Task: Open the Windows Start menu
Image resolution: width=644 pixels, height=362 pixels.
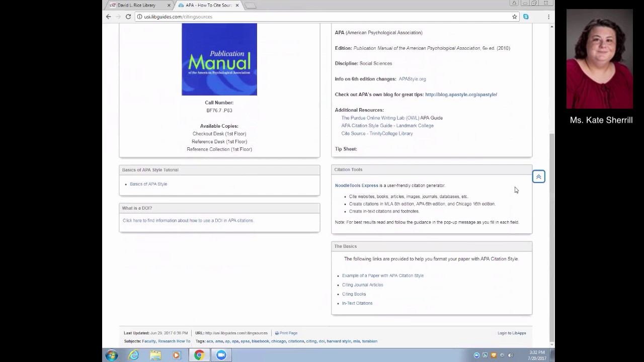Action: pyautogui.click(x=112, y=355)
